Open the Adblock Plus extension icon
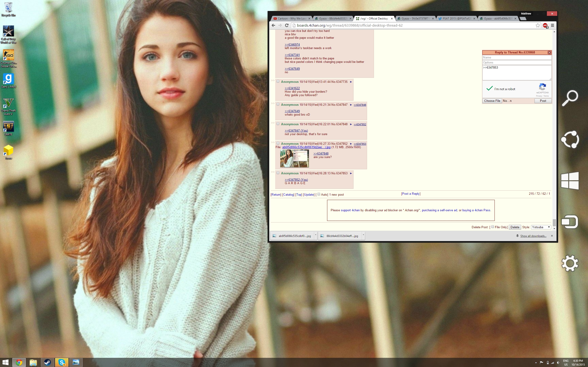This screenshot has width=588, height=367. [545, 25]
